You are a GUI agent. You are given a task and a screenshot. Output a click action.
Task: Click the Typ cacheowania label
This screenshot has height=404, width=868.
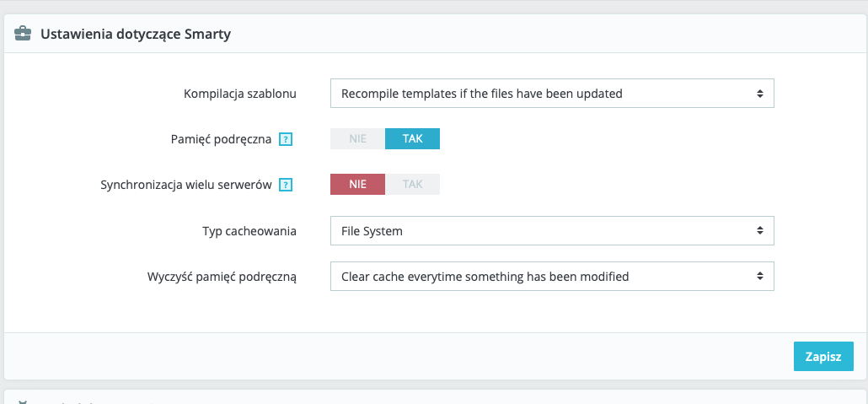[249, 230]
